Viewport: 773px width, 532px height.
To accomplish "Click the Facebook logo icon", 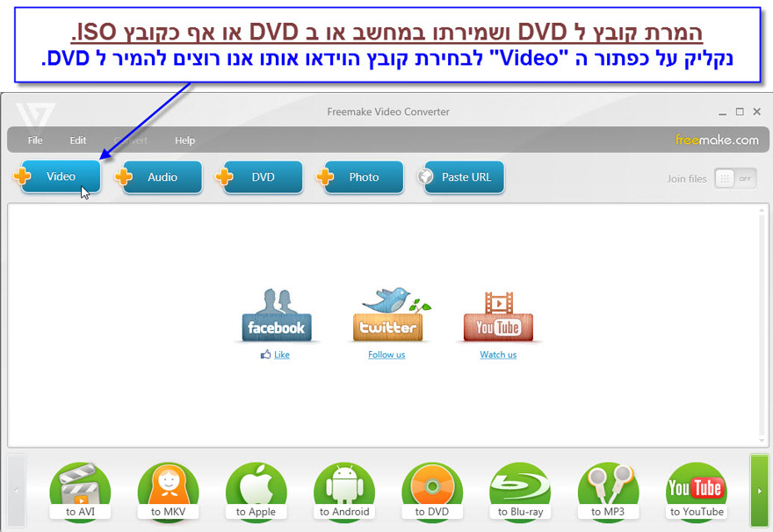I will point(277,316).
